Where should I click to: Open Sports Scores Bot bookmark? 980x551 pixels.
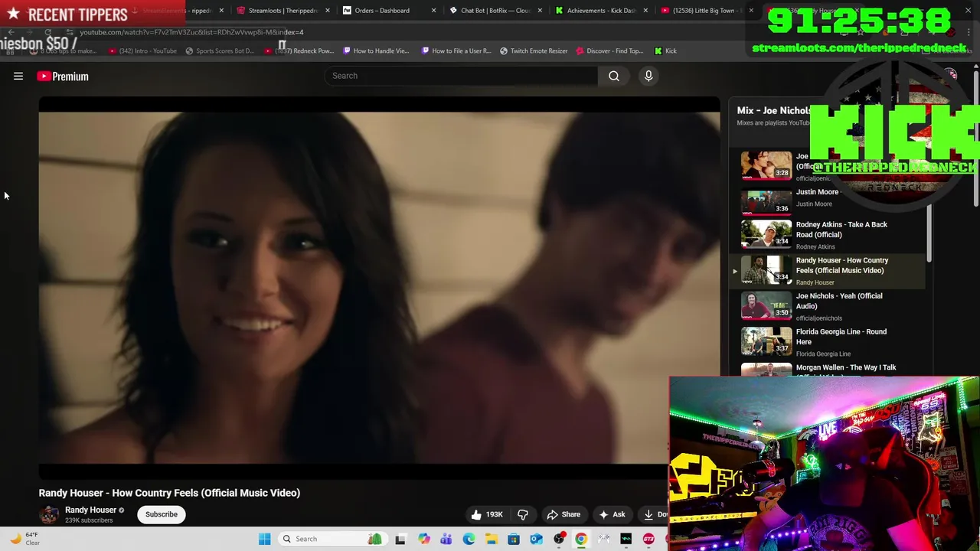click(x=220, y=51)
